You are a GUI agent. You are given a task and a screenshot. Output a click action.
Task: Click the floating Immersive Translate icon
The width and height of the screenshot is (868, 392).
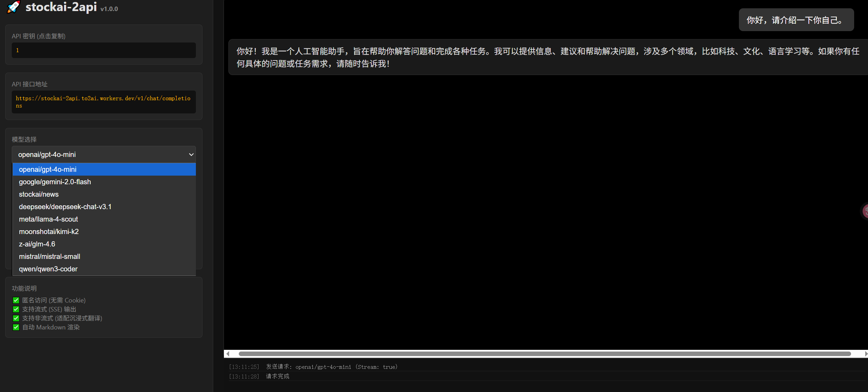866,211
